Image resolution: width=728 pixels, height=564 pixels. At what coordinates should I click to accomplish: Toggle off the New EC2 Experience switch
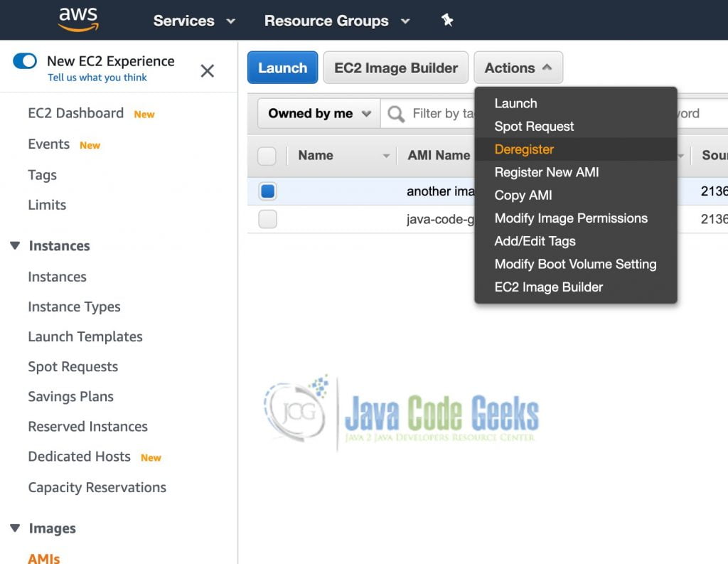point(22,63)
